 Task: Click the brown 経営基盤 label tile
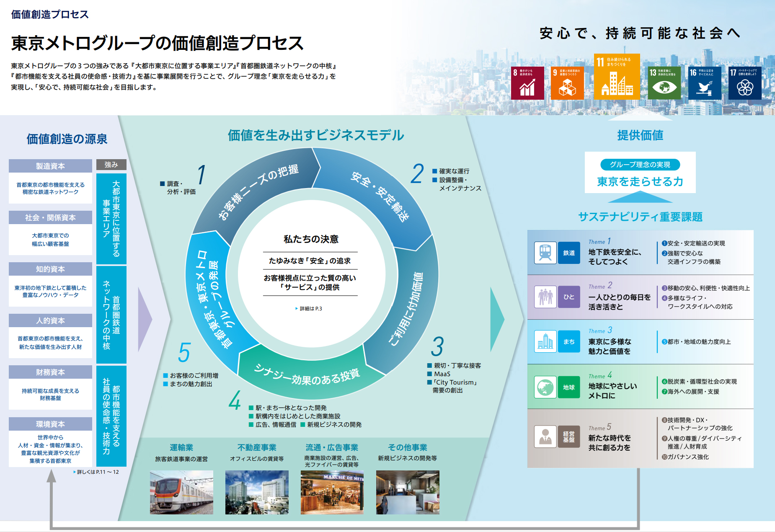pyautogui.click(x=569, y=436)
